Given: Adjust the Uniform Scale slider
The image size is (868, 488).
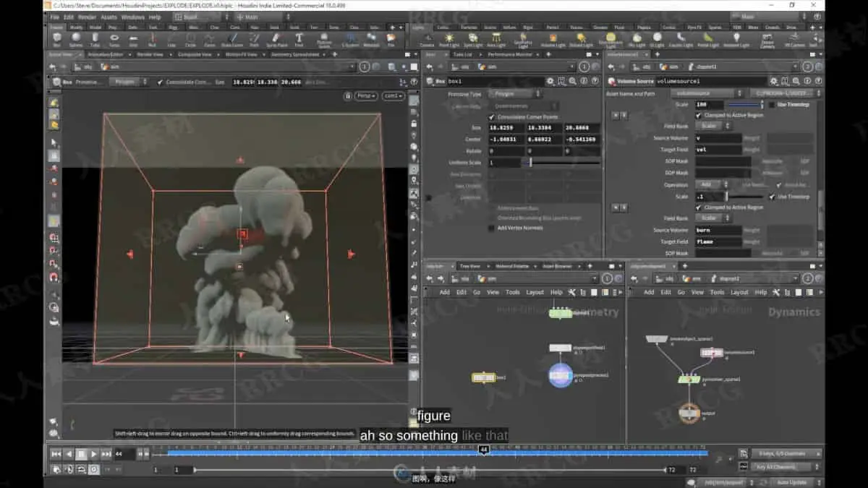Looking at the screenshot, I should pos(562,163).
